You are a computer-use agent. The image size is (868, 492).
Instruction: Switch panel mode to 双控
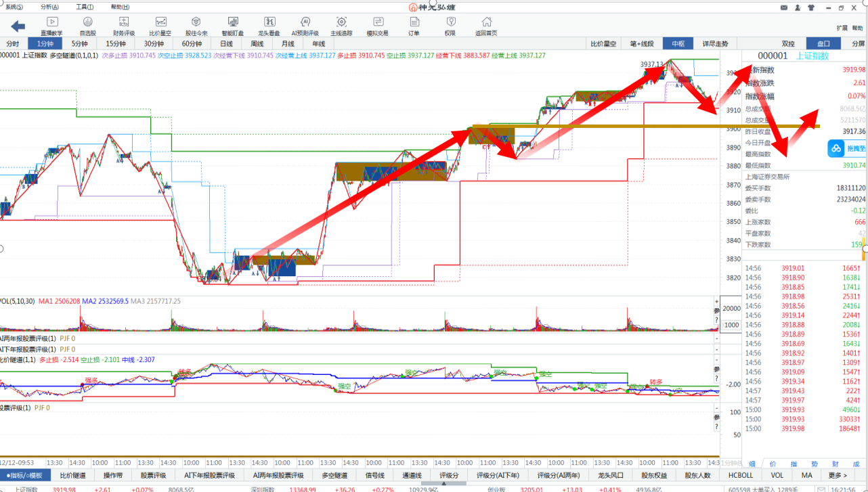(788, 43)
